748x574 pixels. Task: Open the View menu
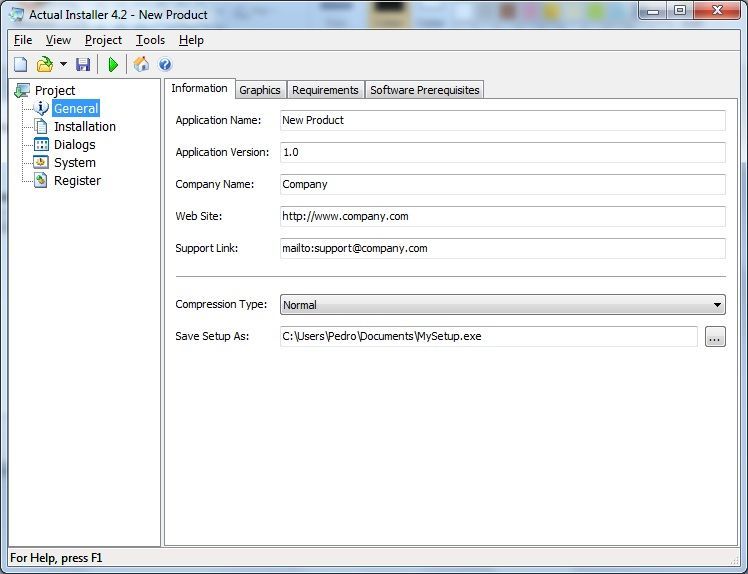coord(58,40)
